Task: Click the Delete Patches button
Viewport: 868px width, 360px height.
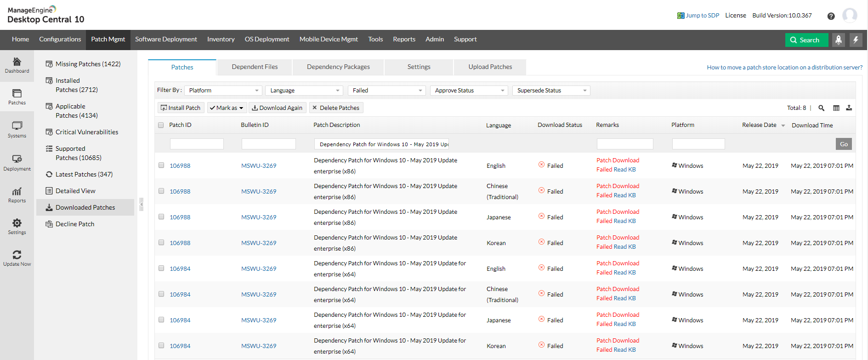Action: (336, 108)
